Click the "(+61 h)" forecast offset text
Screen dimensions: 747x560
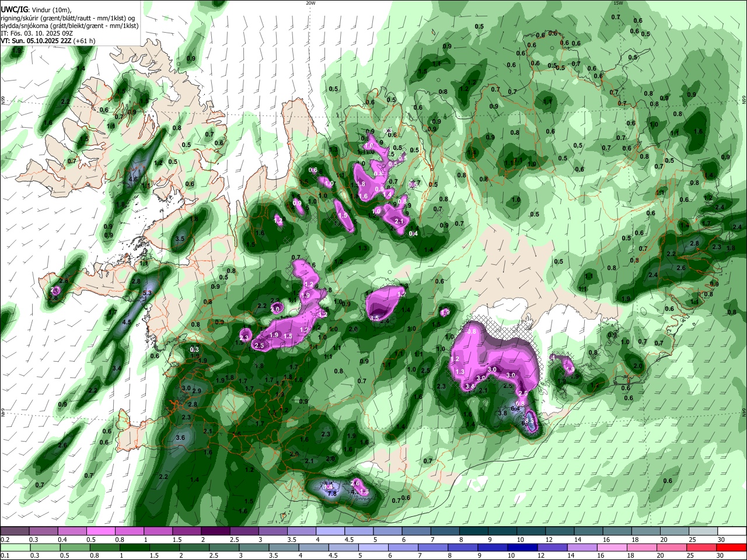point(84,41)
